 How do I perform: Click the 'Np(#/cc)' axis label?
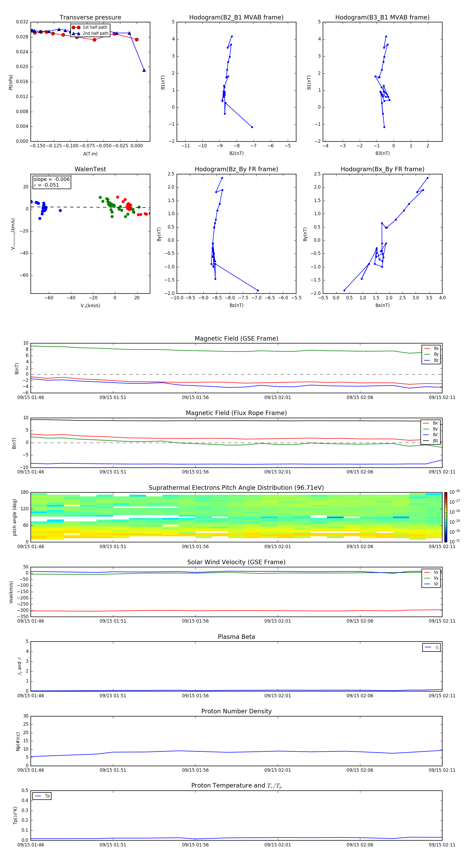click(18, 741)
